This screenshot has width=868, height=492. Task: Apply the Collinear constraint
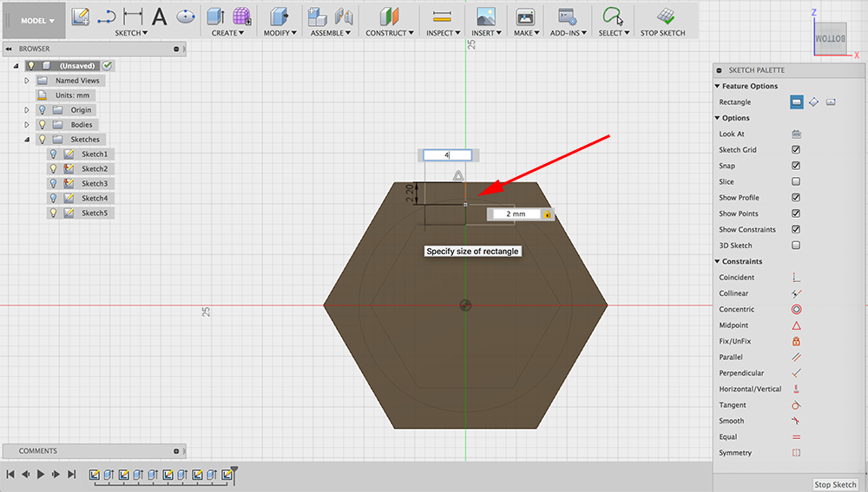pyautogui.click(x=796, y=293)
